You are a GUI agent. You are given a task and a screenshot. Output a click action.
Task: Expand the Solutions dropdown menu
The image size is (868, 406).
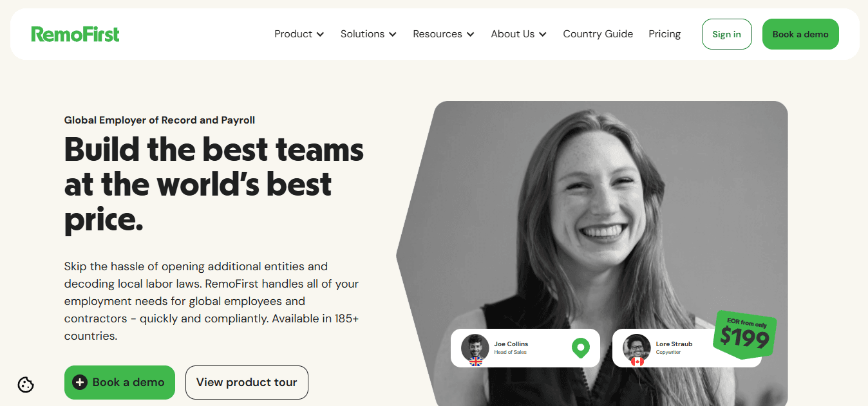tap(368, 34)
